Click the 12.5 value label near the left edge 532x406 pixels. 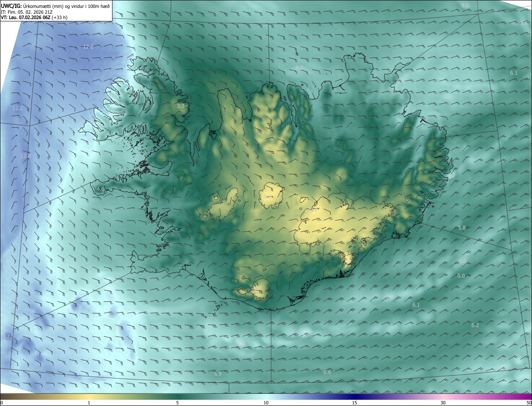pyautogui.click(x=9, y=336)
